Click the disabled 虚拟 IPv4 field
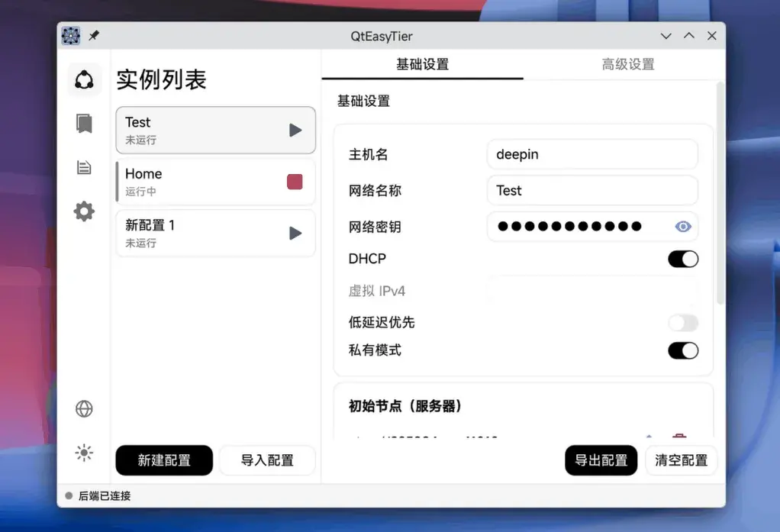This screenshot has height=532, width=780. 592,291
